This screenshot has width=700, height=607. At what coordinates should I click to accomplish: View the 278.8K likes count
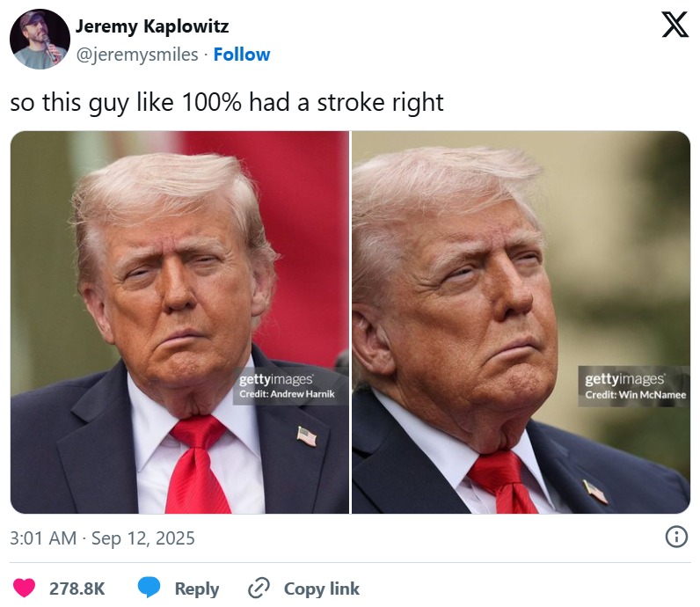77,589
